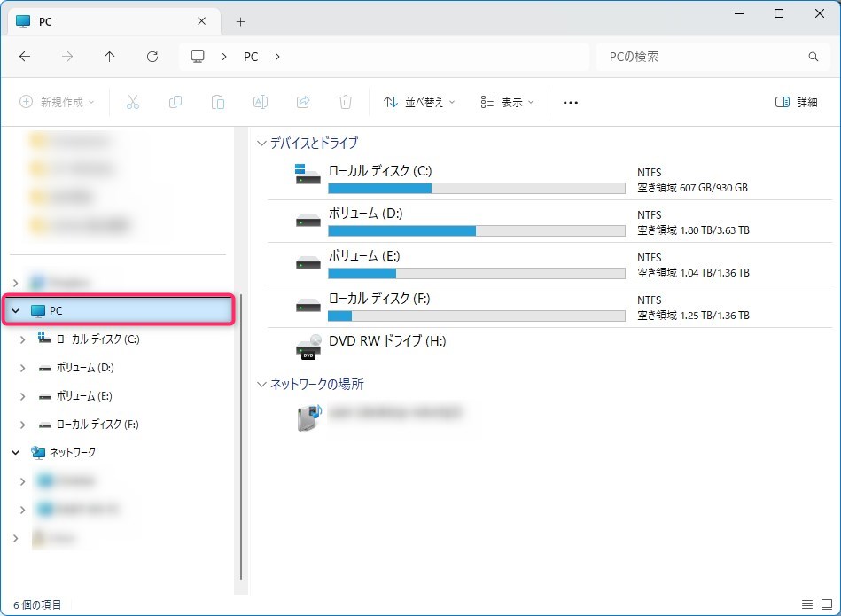Click the Cut scissors icon in toolbar
This screenshot has height=616, width=841.
pos(133,102)
